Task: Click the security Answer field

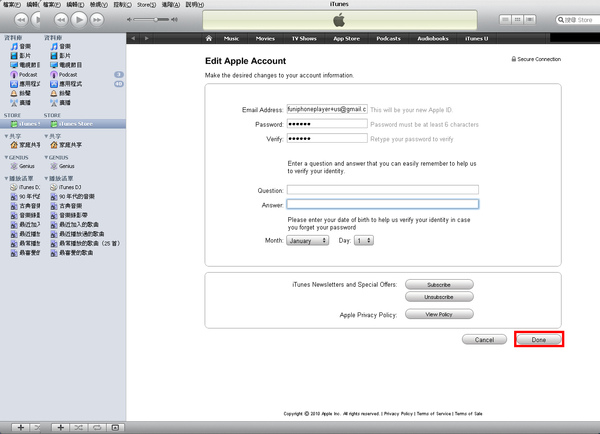Action: pos(383,204)
